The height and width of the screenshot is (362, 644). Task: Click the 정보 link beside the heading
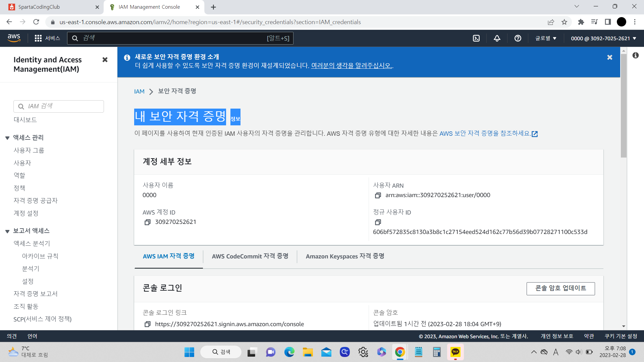(x=235, y=119)
